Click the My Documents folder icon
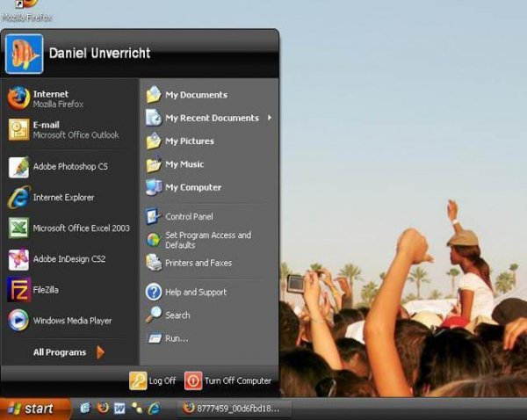Viewport: 527px width, 420px height. pyautogui.click(x=154, y=95)
